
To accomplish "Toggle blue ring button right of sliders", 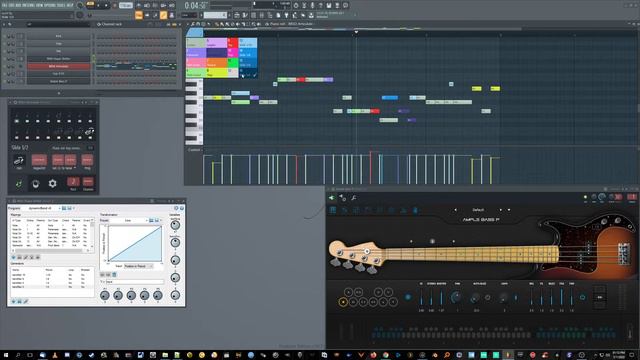I will click(582, 298).
